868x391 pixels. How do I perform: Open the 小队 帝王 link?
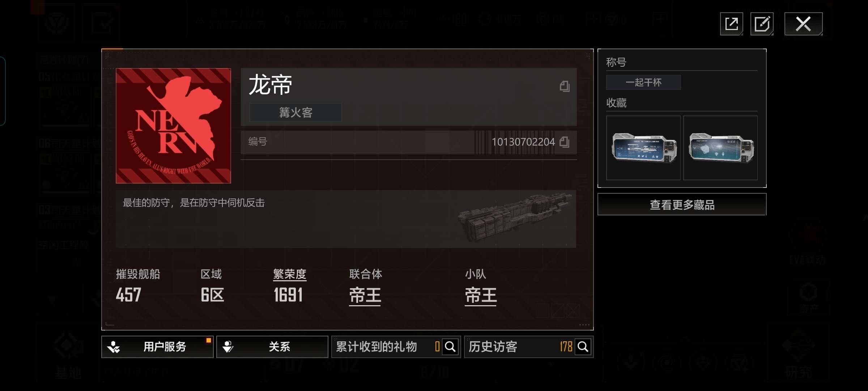click(x=481, y=295)
